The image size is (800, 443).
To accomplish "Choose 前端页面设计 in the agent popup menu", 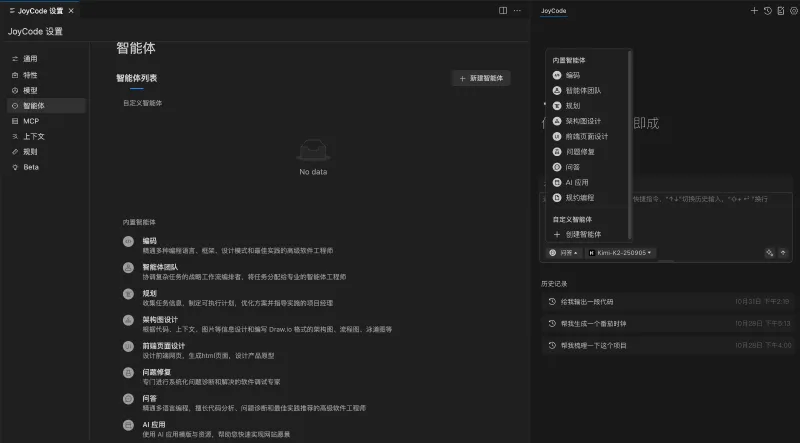I will [x=588, y=136].
